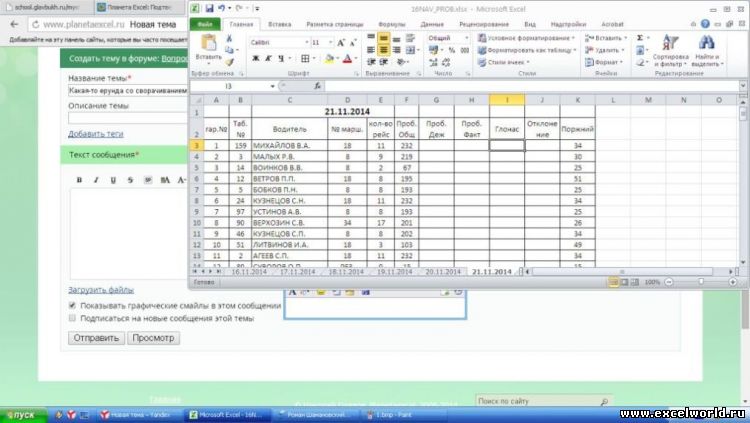This screenshot has width=750, height=423.
Task: Click the Пуск start button
Action: pyautogui.click(x=22, y=415)
